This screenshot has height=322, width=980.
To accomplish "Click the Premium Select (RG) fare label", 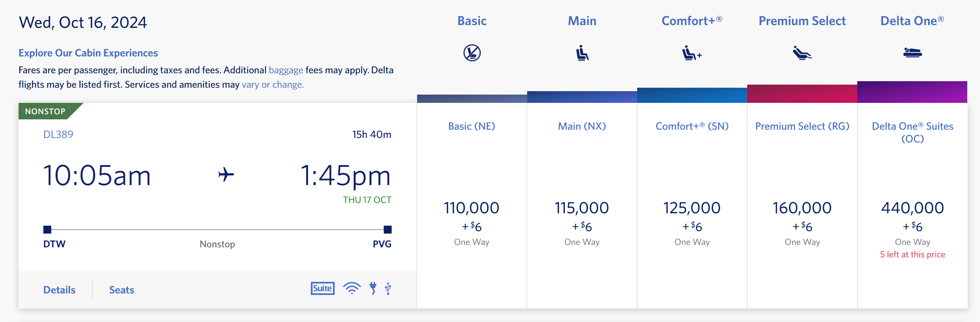I will click(802, 126).
